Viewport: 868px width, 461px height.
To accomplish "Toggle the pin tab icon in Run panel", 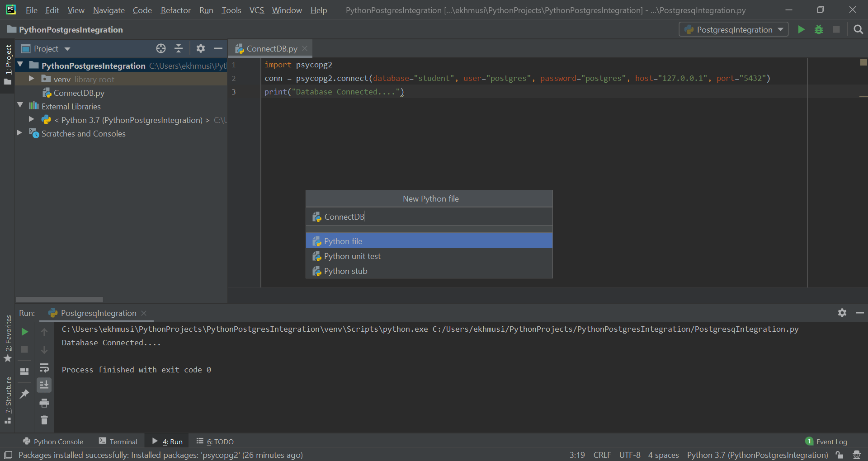I will click(25, 394).
